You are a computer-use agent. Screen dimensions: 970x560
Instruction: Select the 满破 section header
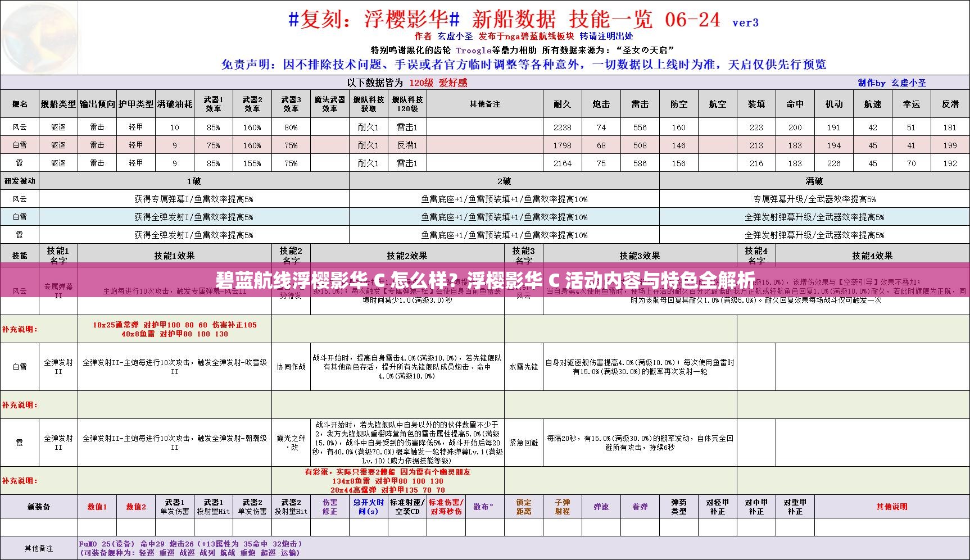815,181
